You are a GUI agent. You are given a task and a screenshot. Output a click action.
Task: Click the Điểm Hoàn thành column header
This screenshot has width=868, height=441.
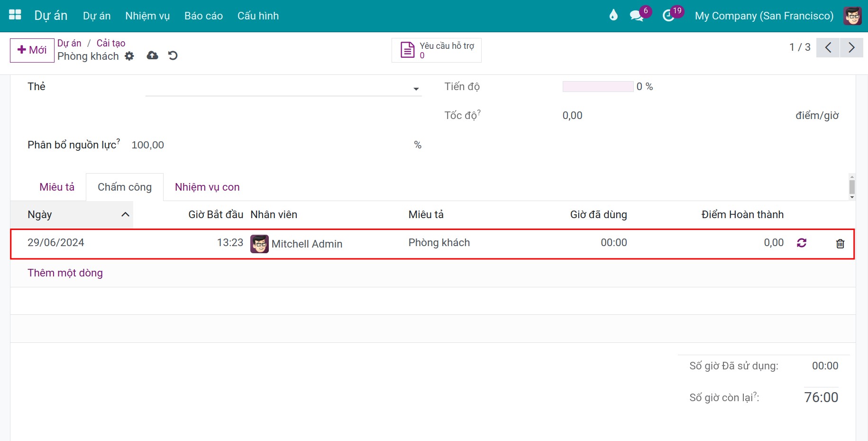click(x=742, y=214)
